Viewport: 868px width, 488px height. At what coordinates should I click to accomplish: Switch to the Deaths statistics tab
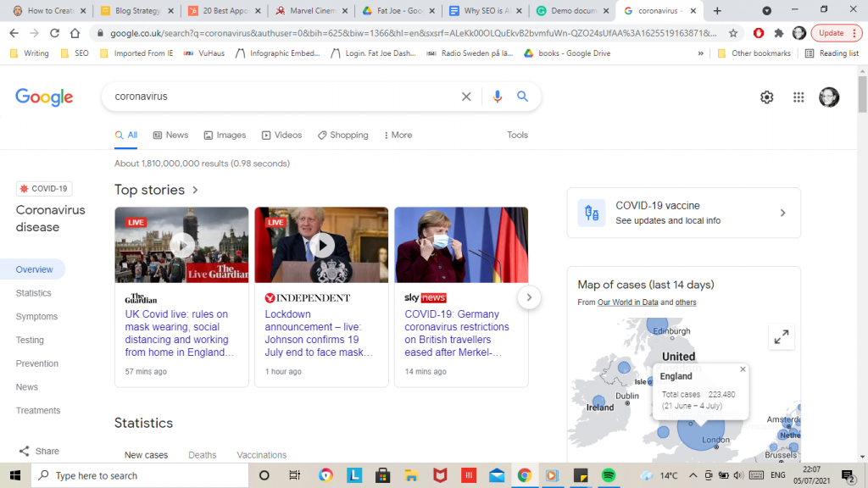(x=202, y=455)
